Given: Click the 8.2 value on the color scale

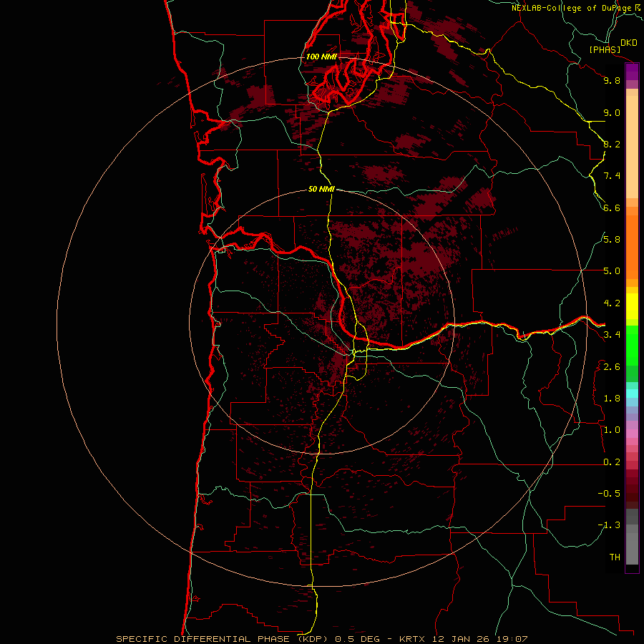Looking at the screenshot, I should (612, 144).
